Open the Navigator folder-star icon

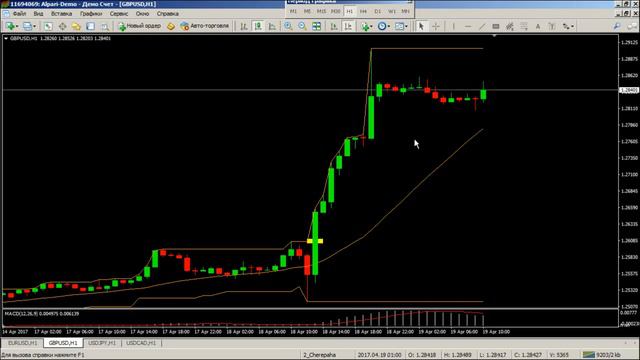pos(76,26)
